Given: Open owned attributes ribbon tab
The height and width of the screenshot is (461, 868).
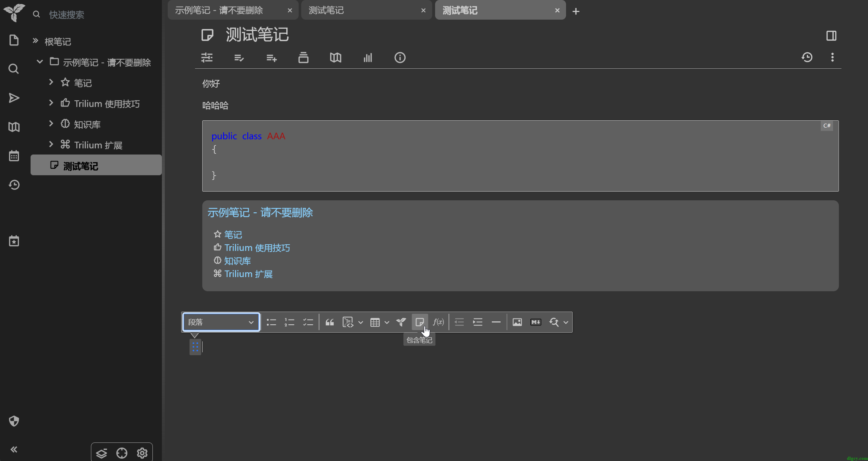Looking at the screenshot, I should (239, 57).
